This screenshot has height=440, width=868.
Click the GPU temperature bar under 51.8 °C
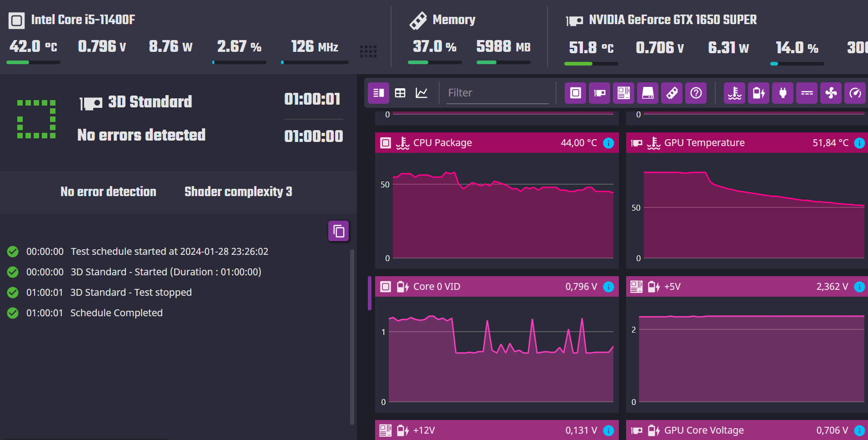[x=591, y=64]
